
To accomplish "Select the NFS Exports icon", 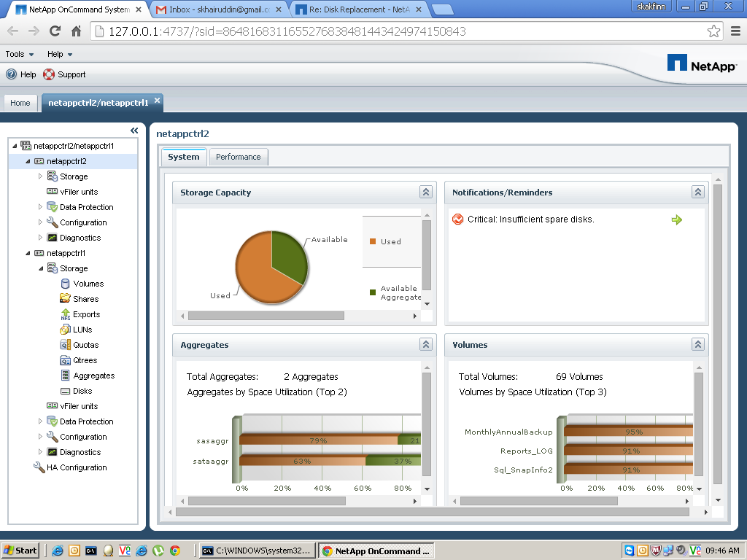I will tap(66, 314).
